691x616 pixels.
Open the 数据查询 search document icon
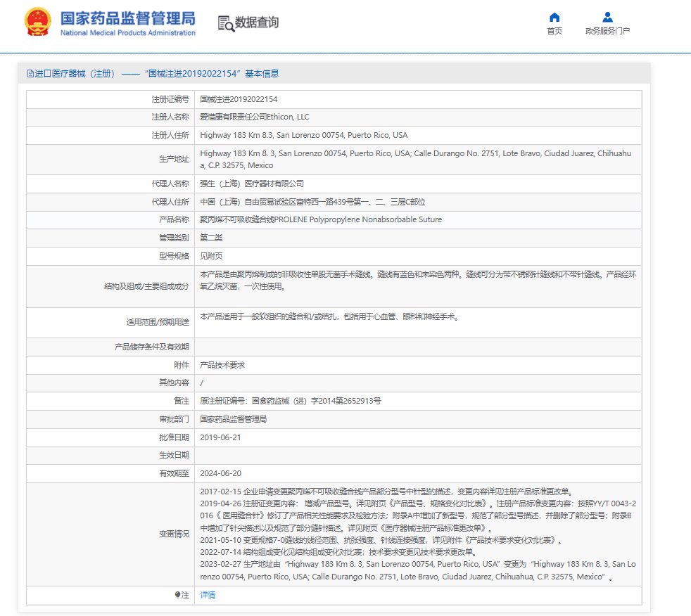(x=226, y=23)
